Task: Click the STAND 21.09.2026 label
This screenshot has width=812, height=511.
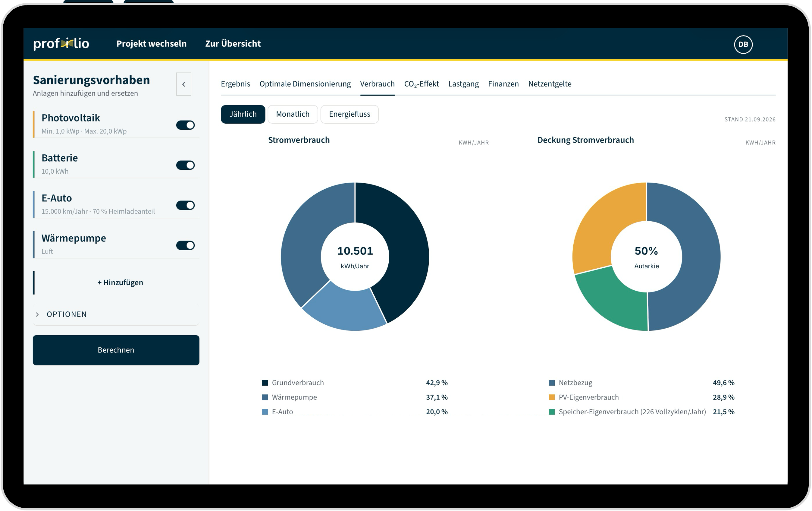Action: [750, 119]
